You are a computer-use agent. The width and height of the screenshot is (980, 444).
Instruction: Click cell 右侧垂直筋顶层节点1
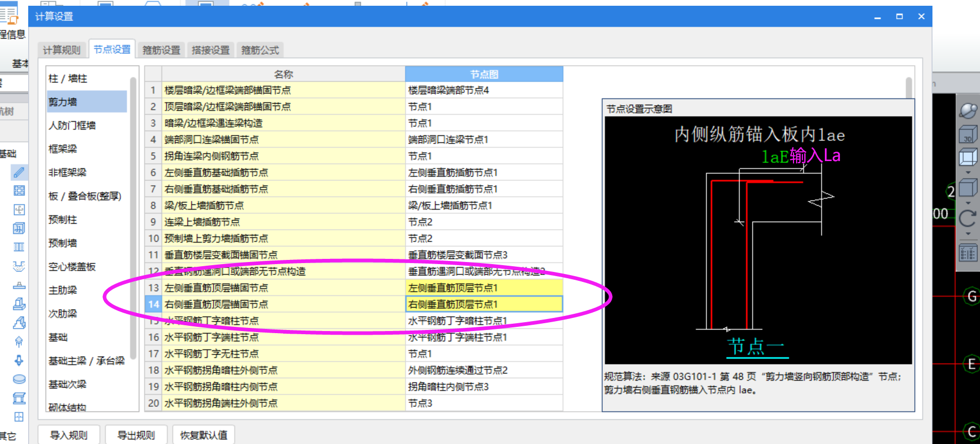tap(484, 304)
